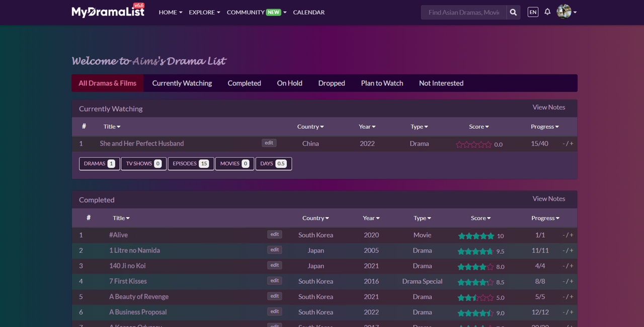Switch to the Plan to Watch tab
The image size is (644, 327).
click(x=382, y=83)
